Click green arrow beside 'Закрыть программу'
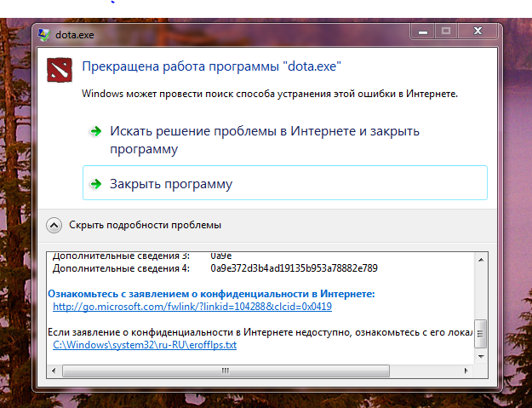This screenshot has height=408, width=532. [x=95, y=184]
